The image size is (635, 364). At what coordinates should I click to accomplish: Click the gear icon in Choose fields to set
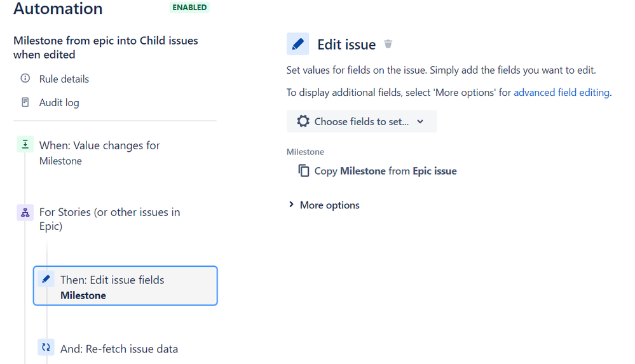point(303,121)
